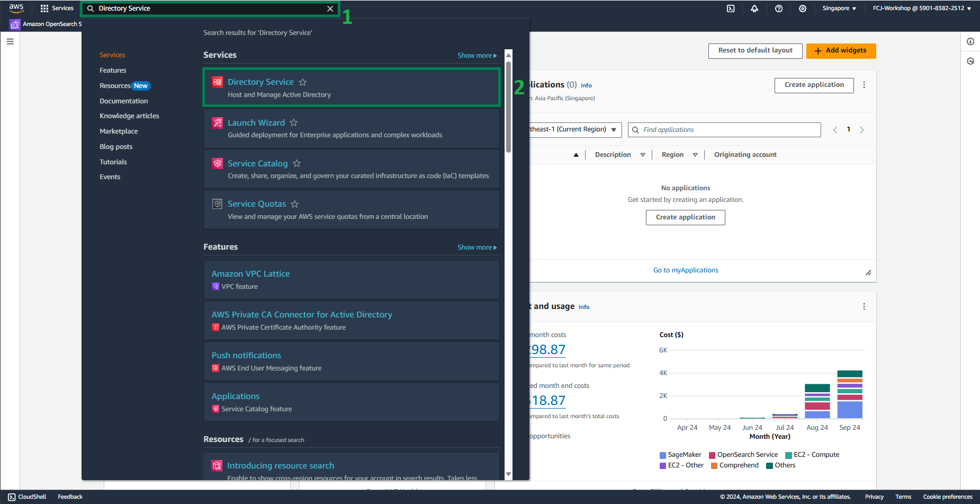This screenshot has width=980, height=504.
Task: Open Applications widget three-dot menu
Action: pos(864,85)
